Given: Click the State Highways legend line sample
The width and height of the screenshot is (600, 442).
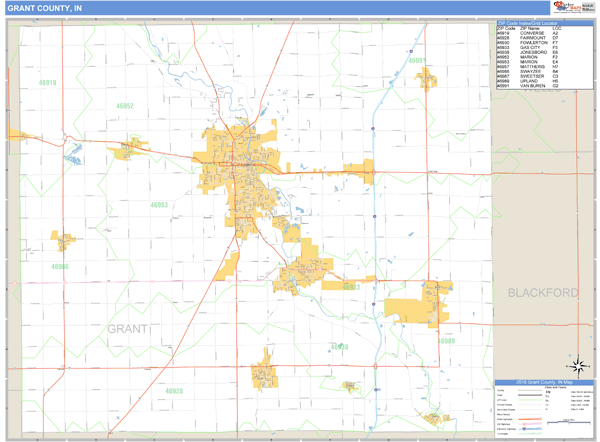Looking at the screenshot, I should click(530, 419).
